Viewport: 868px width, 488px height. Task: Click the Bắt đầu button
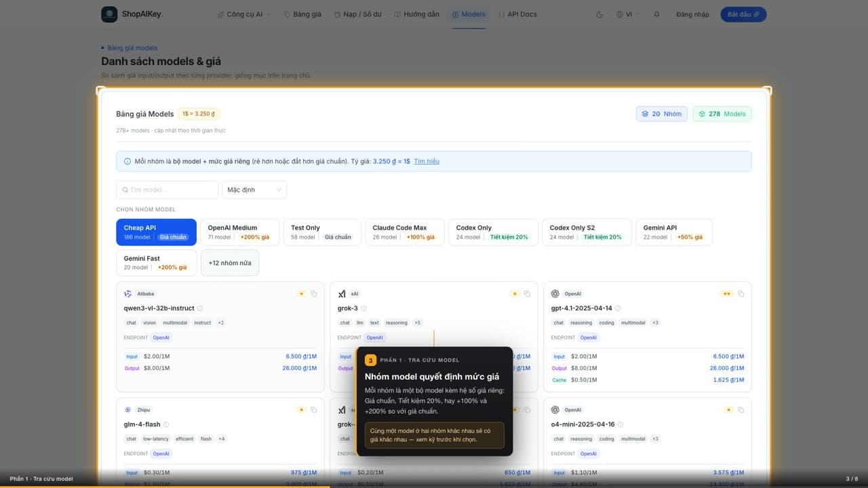[x=743, y=14]
